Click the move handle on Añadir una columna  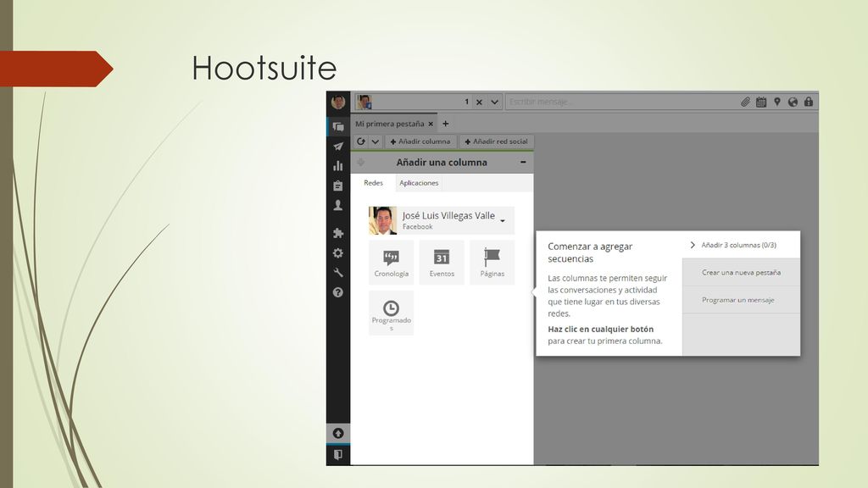(x=361, y=162)
